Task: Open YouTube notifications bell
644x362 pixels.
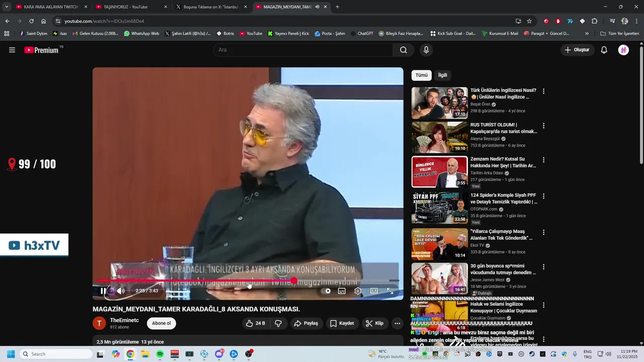Action: coord(604,50)
